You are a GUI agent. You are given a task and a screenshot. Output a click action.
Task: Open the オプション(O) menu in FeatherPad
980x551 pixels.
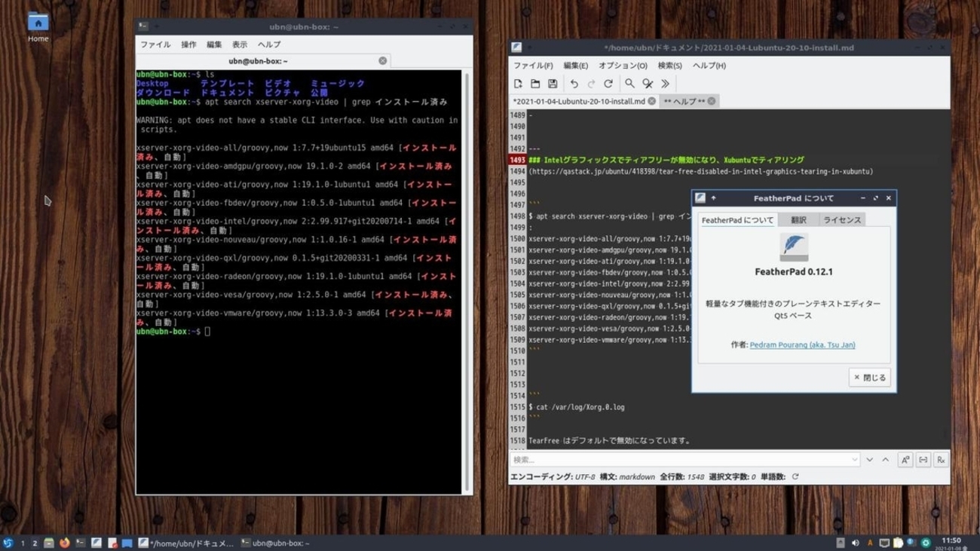coord(623,66)
